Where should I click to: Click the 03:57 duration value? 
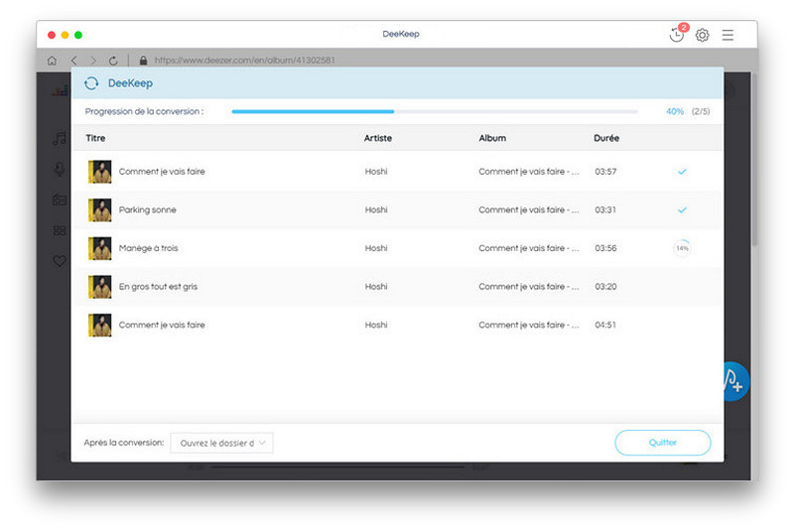pos(605,172)
